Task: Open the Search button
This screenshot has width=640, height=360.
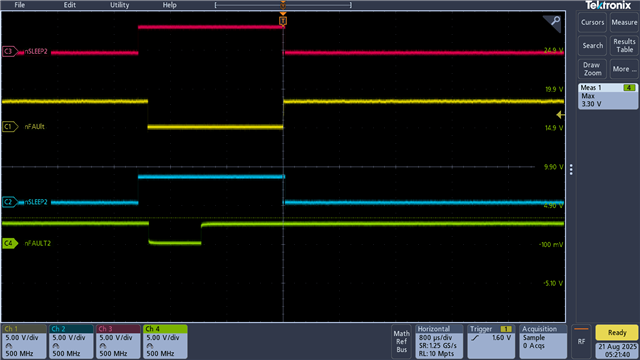Action: (x=592, y=46)
